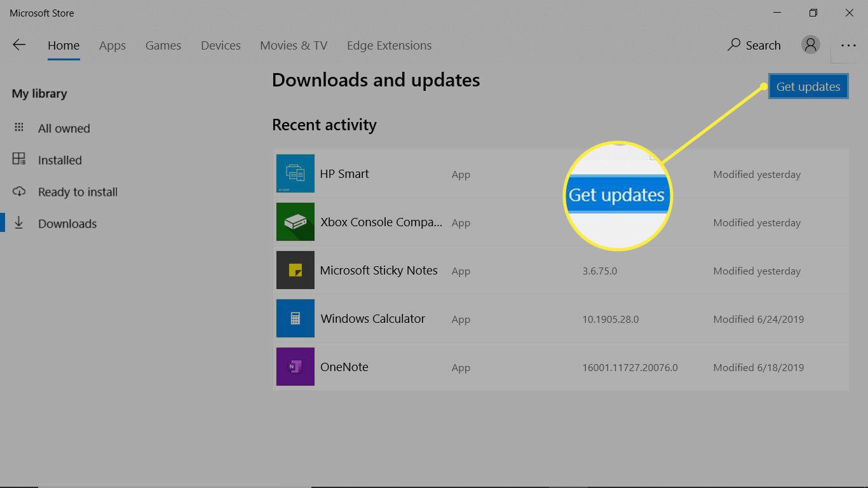Click version 3.6.75.0 text
This screenshot has height=488, width=868.
600,271
